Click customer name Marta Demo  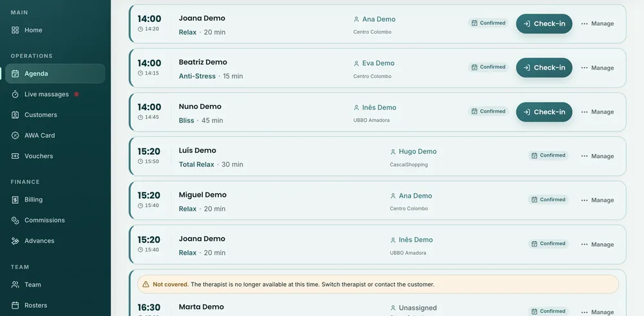click(201, 307)
